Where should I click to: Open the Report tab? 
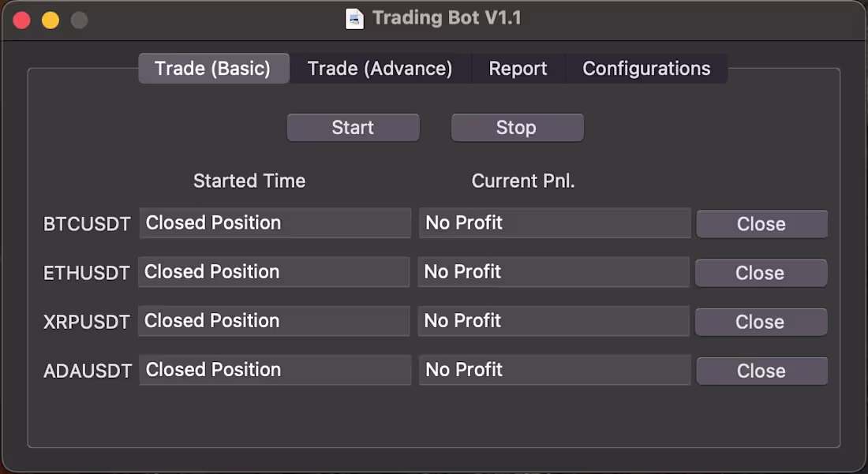[x=518, y=69]
